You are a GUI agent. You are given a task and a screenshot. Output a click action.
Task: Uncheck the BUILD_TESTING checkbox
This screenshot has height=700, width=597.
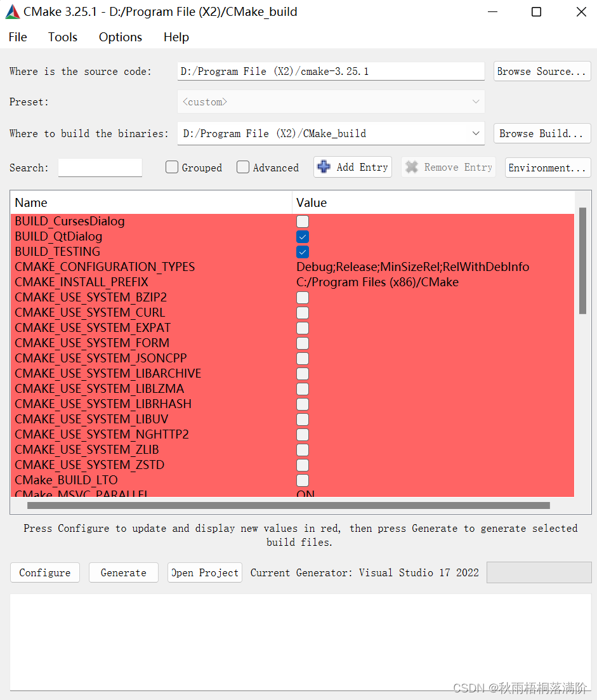click(x=303, y=252)
